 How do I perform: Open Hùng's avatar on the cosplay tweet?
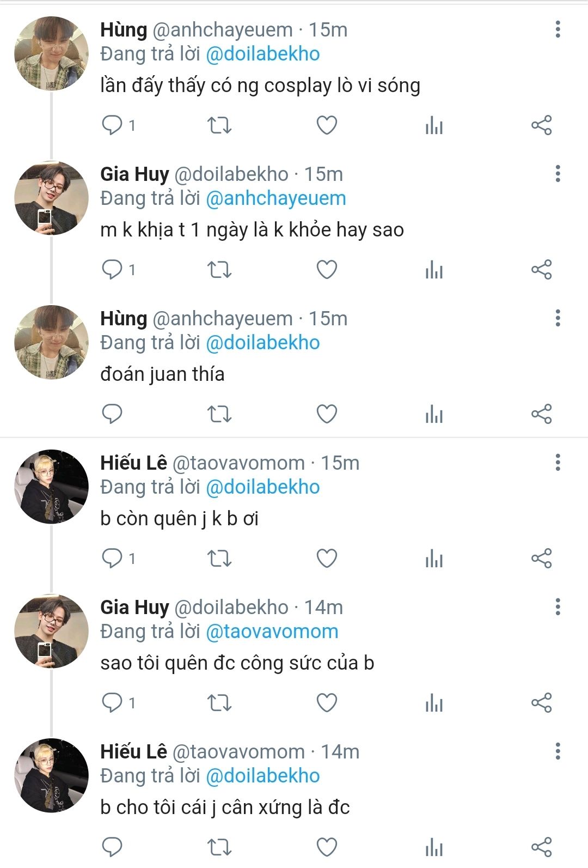(51, 53)
